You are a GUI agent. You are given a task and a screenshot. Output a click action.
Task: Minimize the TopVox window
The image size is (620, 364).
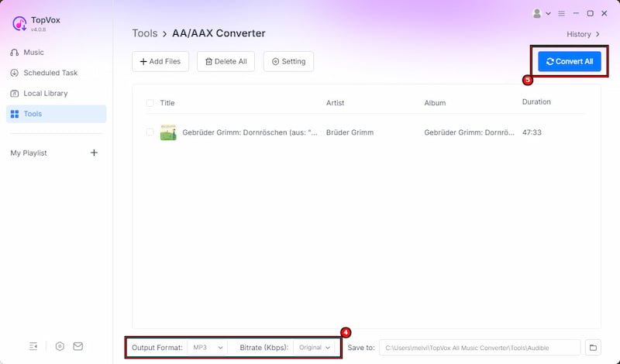576,13
